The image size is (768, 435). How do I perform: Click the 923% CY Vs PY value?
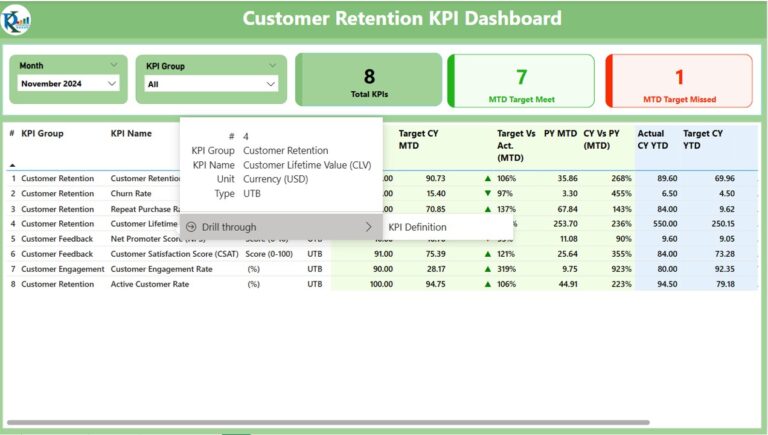[621, 269]
